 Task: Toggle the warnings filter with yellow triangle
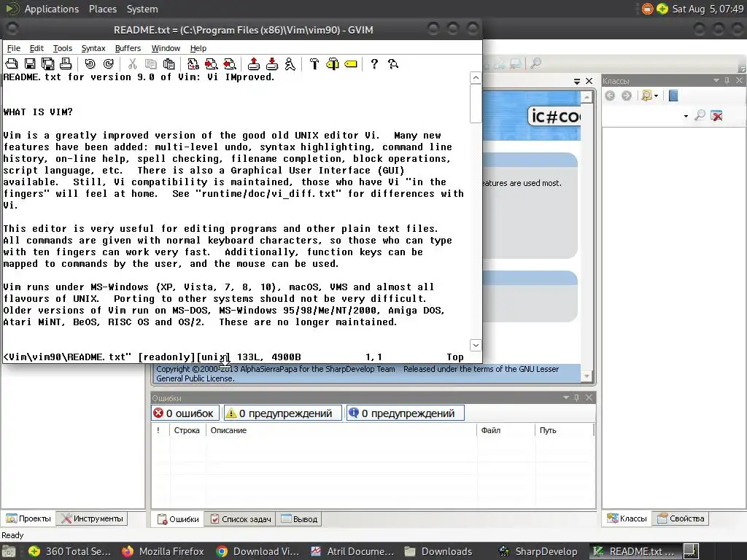pyautogui.click(x=282, y=413)
